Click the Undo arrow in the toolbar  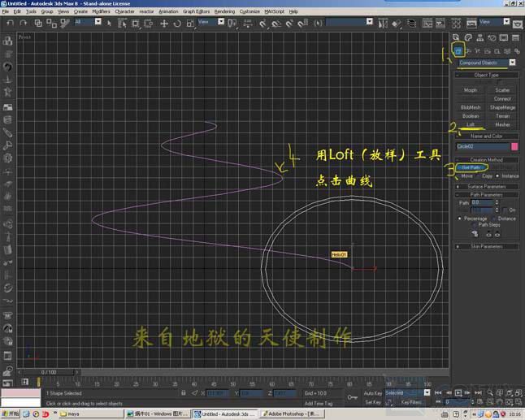(x=11, y=23)
